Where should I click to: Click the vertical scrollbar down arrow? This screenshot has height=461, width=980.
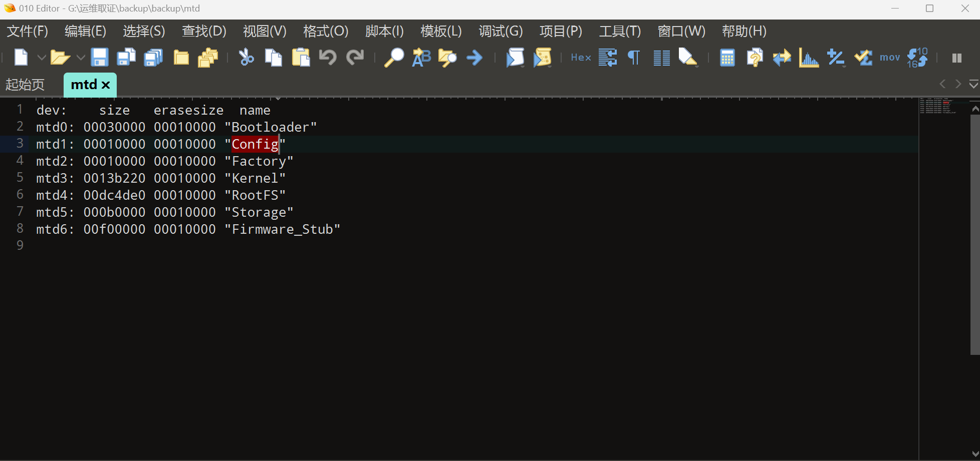[x=975, y=454]
